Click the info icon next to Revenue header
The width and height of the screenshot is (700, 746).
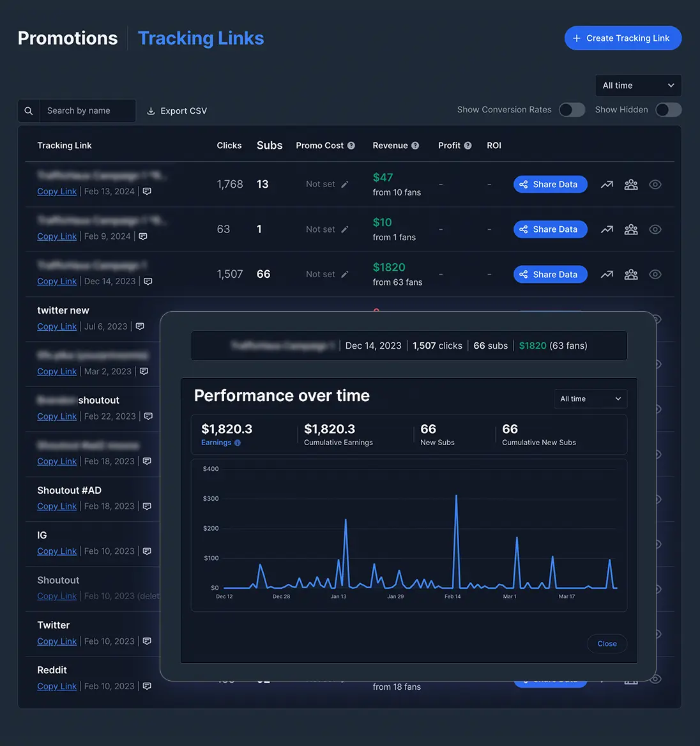[416, 145]
